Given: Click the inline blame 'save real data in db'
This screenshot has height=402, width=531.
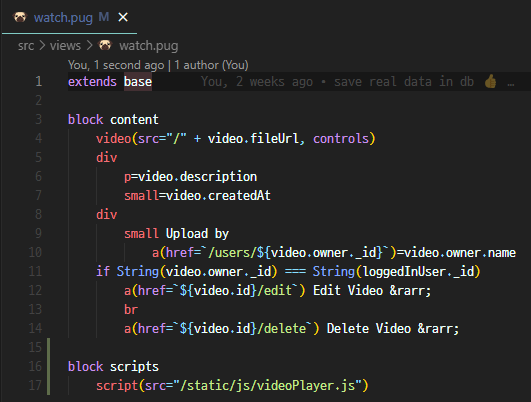Looking at the screenshot, I should [x=404, y=82].
